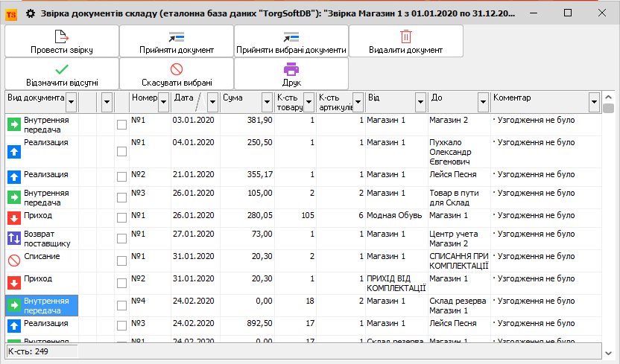Click the 'Провести звірку' document icon
620x364 pixels.
tap(62, 36)
